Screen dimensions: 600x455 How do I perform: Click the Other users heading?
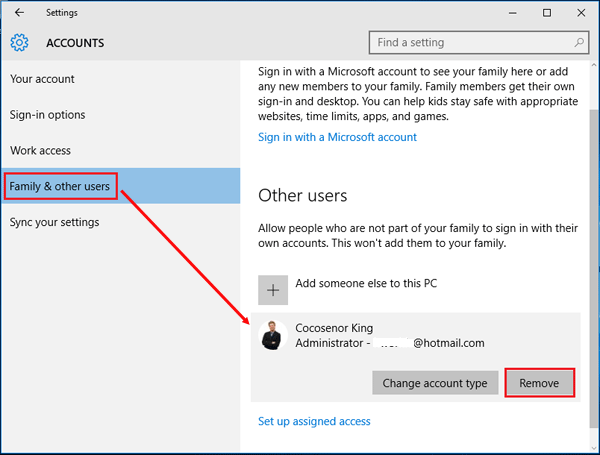pyautogui.click(x=302, y=196)
